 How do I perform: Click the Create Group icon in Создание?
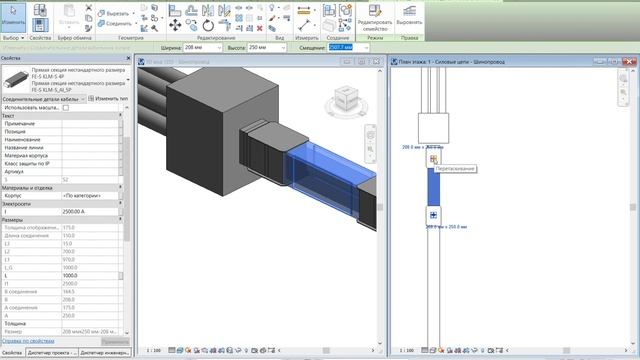[345, 10]
